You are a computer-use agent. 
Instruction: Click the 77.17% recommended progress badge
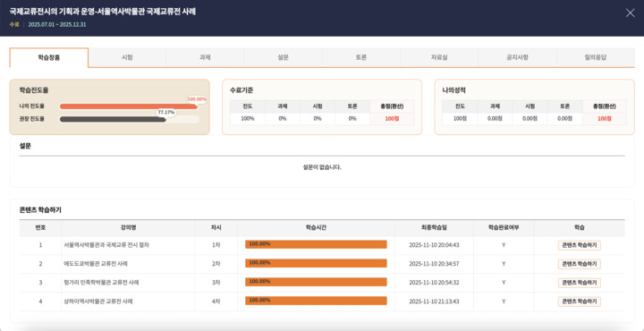[x=166, y=112]
